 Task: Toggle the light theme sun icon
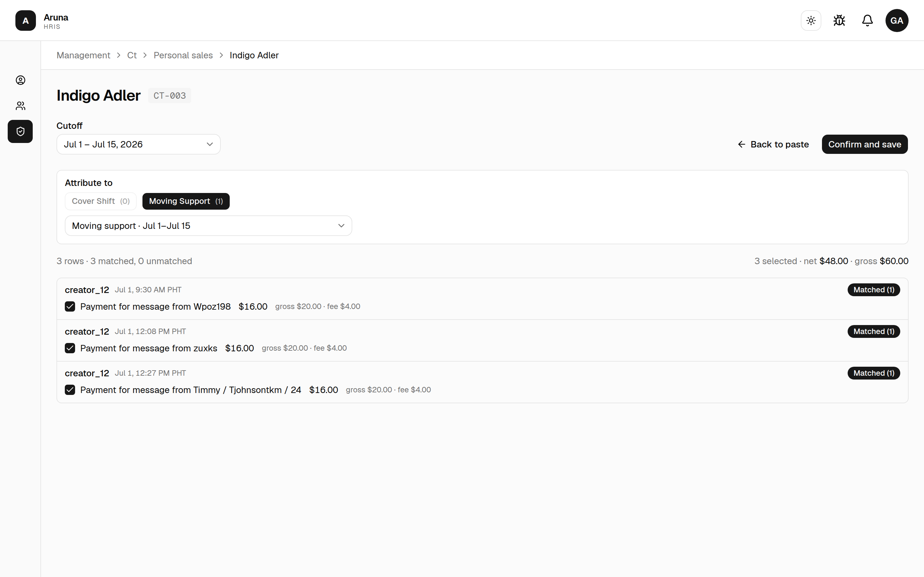click(811, 20)
